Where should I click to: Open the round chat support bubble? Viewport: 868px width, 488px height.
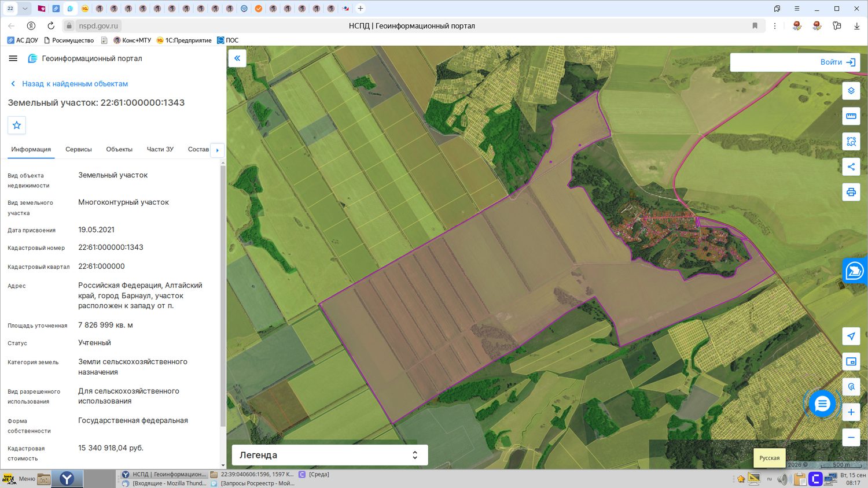pos(822,404)
